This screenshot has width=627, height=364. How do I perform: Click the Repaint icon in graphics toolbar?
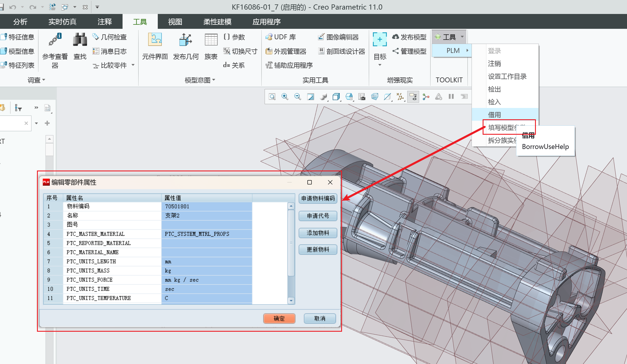311,97
